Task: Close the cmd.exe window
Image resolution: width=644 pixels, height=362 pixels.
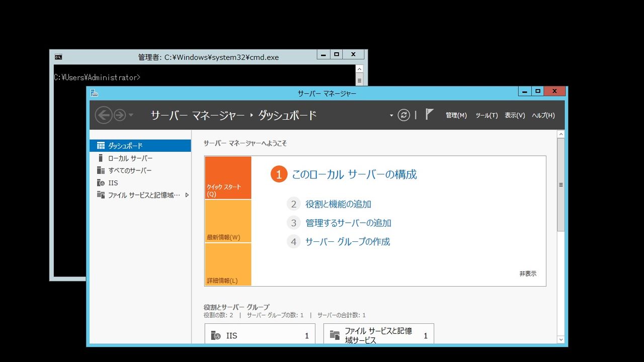Action: pyautogui.click(x=354, y=54)
